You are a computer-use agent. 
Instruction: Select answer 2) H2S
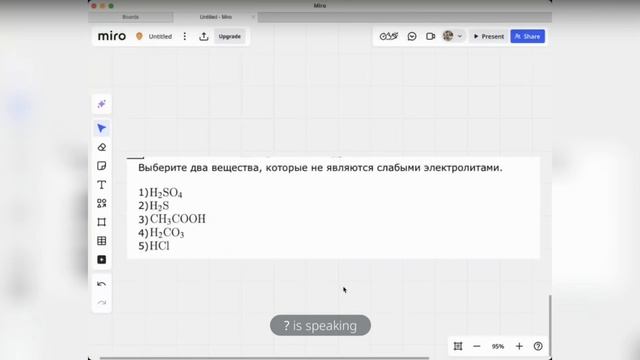(154, 206)
